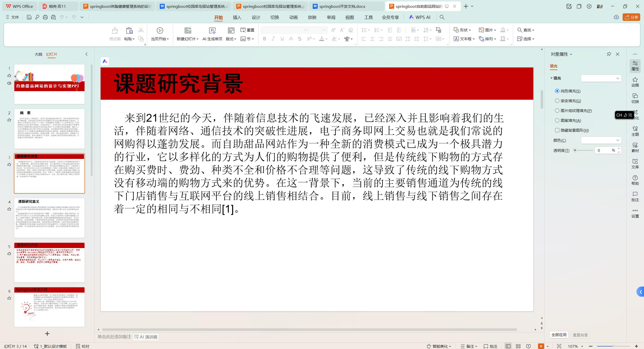Viewport: 644px width, 349px height.
Task: Select slide 5 thumbnail 课题研究内容
Action: point(49,262)
